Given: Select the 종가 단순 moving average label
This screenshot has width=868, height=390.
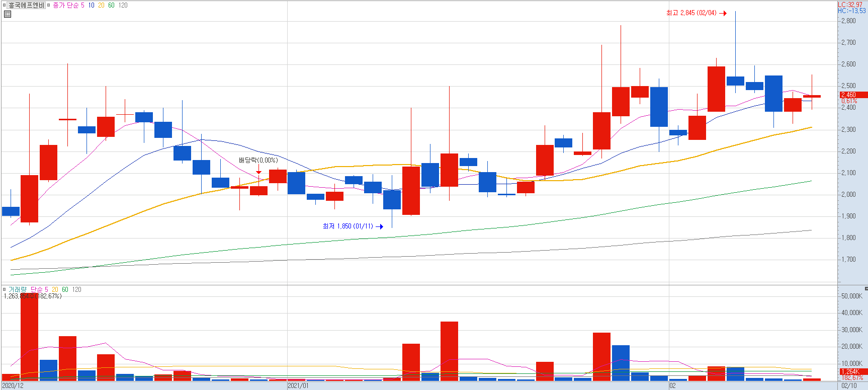Looking at the screenshot, I should [66, 5].
